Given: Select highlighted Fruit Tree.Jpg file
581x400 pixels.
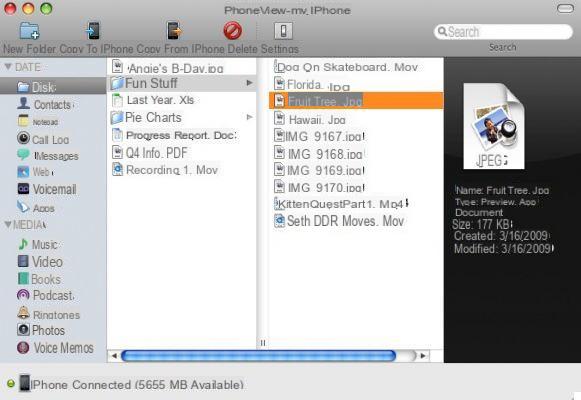Looking at the screenshot, I should [x=356, y=101].
